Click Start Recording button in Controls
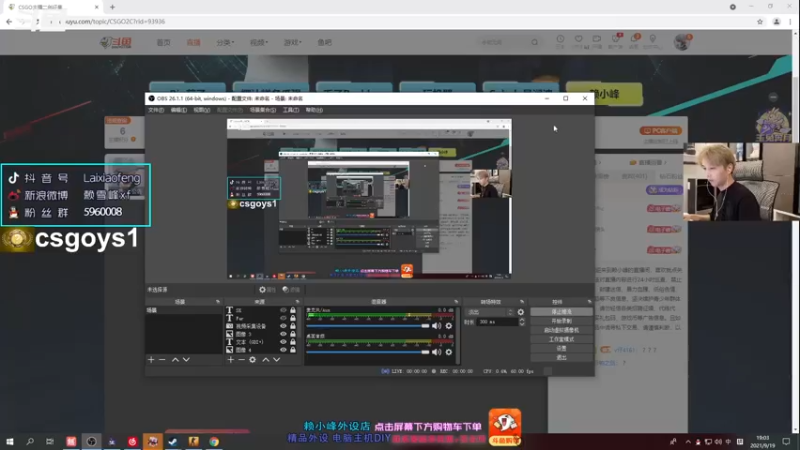This screenshot has height=450, width=800. 561,321
